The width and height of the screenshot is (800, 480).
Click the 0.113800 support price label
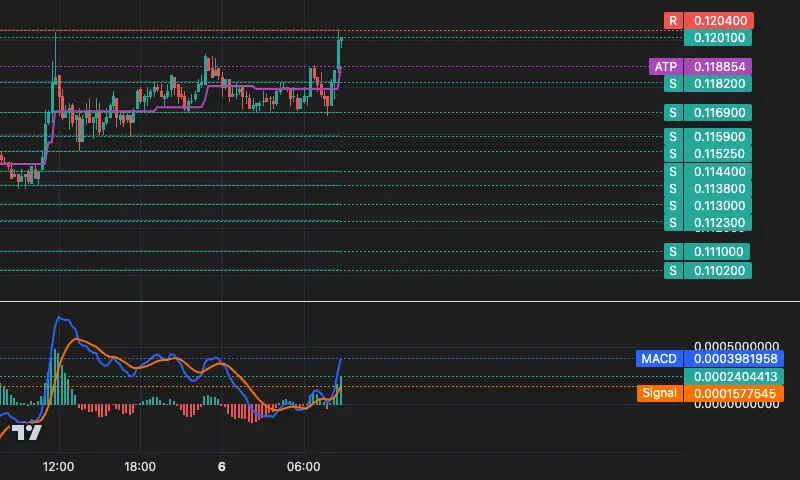tap(718, 189)
